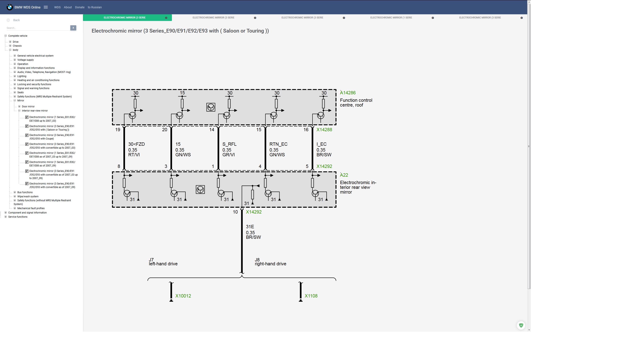Image resolution: width=627 pixels, height=364 pixels.
Task: Click into the Search field
Action: pos(37,28)
